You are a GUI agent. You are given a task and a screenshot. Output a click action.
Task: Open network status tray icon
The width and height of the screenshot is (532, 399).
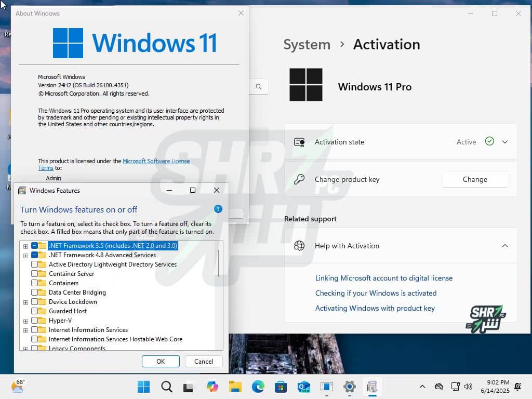click(x=455, y=387)
